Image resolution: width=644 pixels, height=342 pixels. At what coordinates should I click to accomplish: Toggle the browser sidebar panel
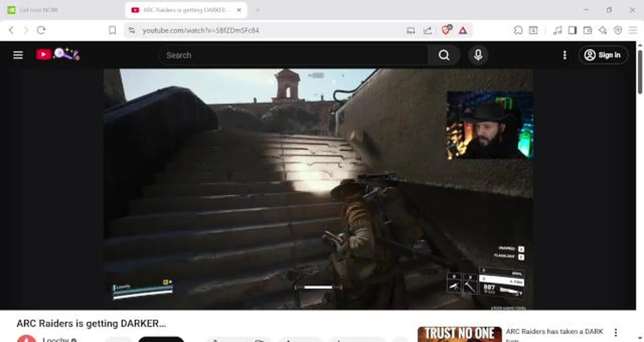(572, 30)
